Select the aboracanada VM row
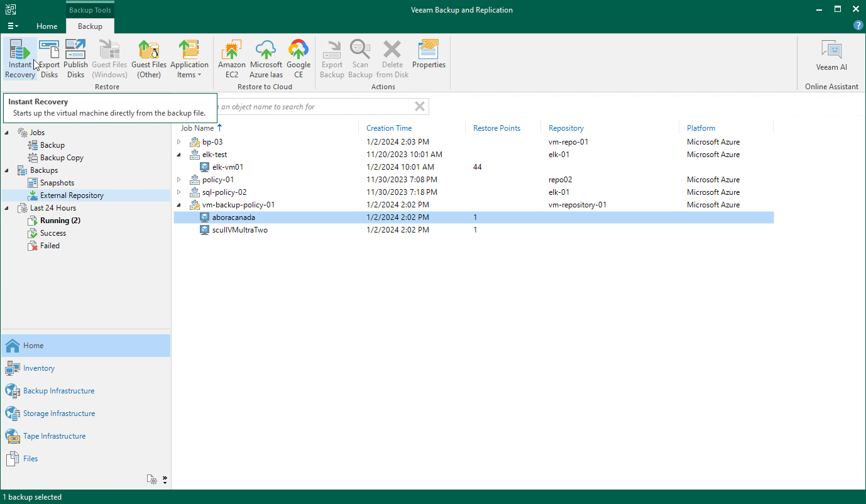Screen dimensions: 866x504 474,217
